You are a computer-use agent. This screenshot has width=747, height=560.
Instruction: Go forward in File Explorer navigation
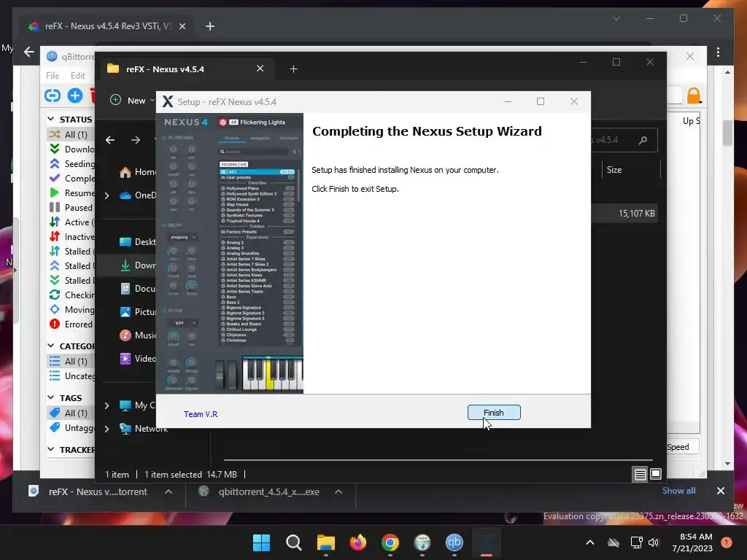136,140
